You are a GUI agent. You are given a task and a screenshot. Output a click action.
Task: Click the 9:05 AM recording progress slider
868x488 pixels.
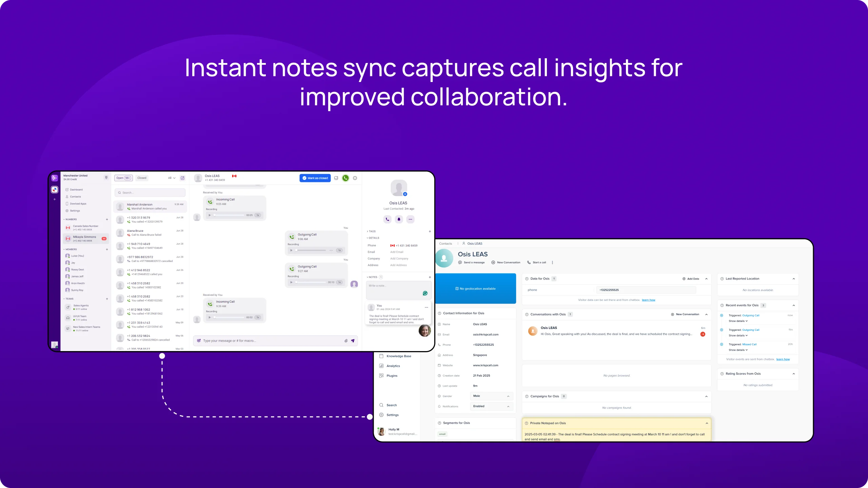pyautogui.click(x=229, y=215)
